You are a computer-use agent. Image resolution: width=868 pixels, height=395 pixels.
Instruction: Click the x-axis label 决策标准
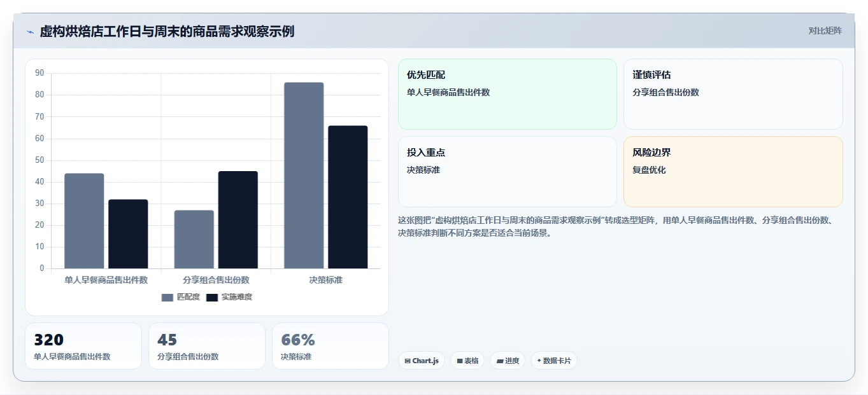[x=325, y=280]
